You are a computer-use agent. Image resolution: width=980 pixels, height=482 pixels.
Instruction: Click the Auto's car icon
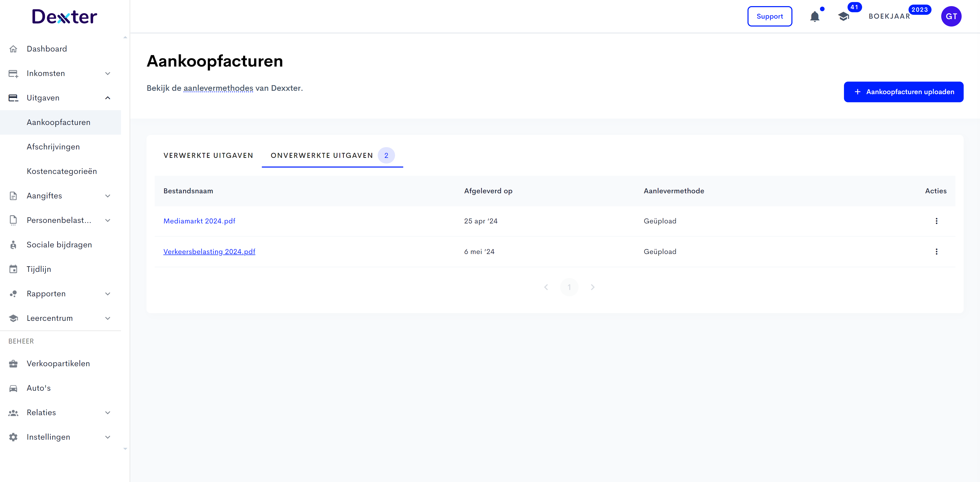[13, 388]
